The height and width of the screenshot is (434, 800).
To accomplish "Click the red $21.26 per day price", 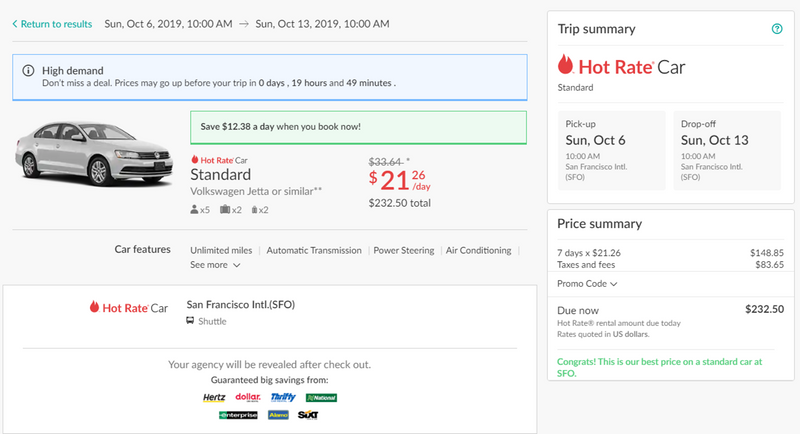I will point(399,180).
